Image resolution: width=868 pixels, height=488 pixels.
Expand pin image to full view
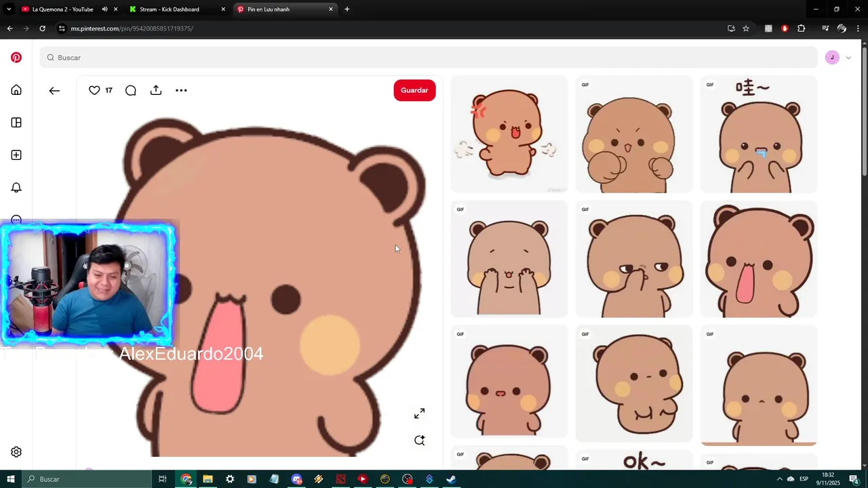pos(420,413)
